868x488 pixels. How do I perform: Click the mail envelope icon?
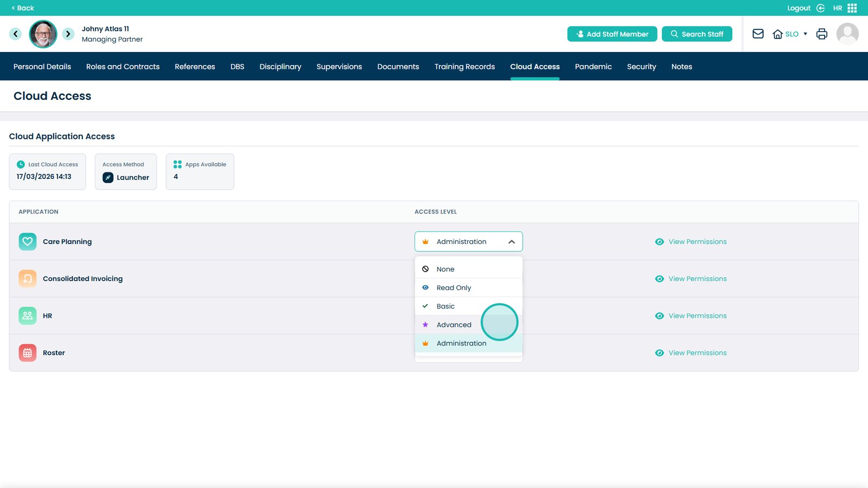tap(758, 34)
